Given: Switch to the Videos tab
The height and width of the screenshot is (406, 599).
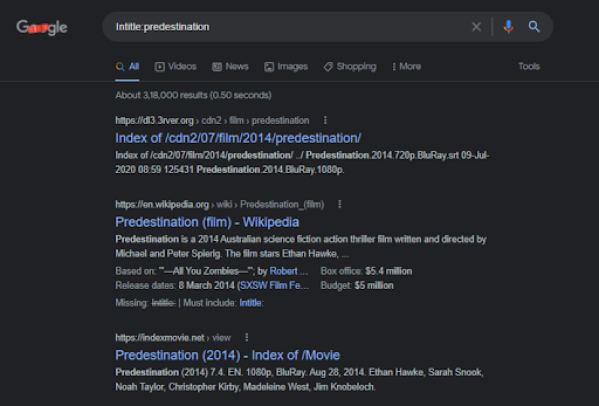Looking at the screenshot, I should [175, 66].
